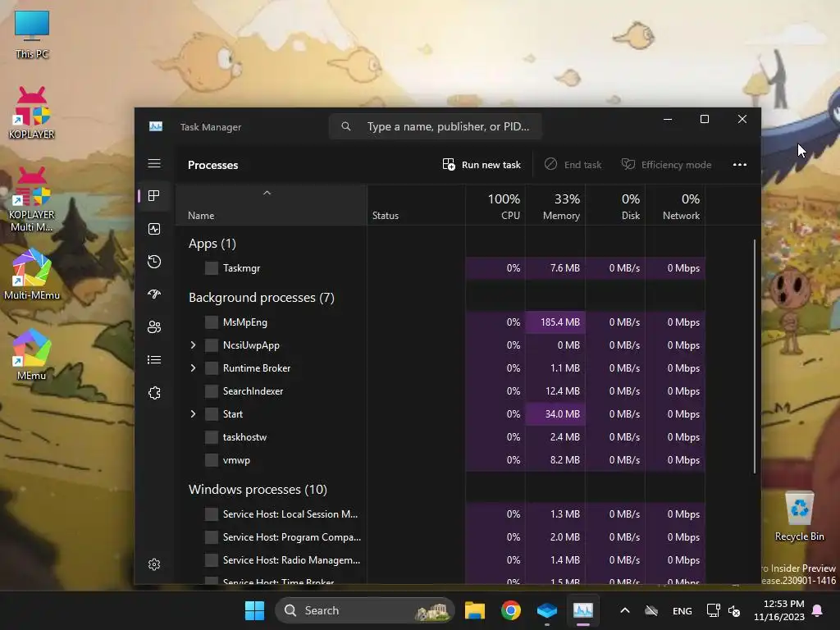Select the KOPLAYER desktop shortcut
This screenshot has width=840, height=630.
32,113
